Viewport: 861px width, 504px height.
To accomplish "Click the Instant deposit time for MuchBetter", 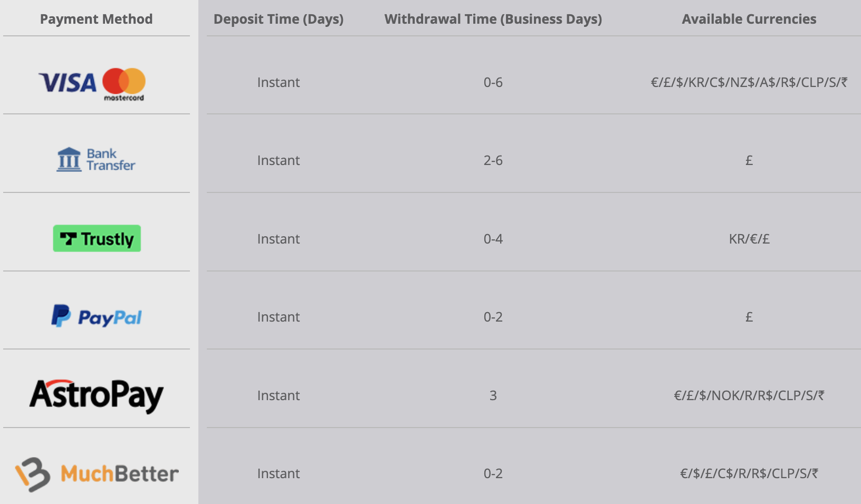I will (278, 474).
